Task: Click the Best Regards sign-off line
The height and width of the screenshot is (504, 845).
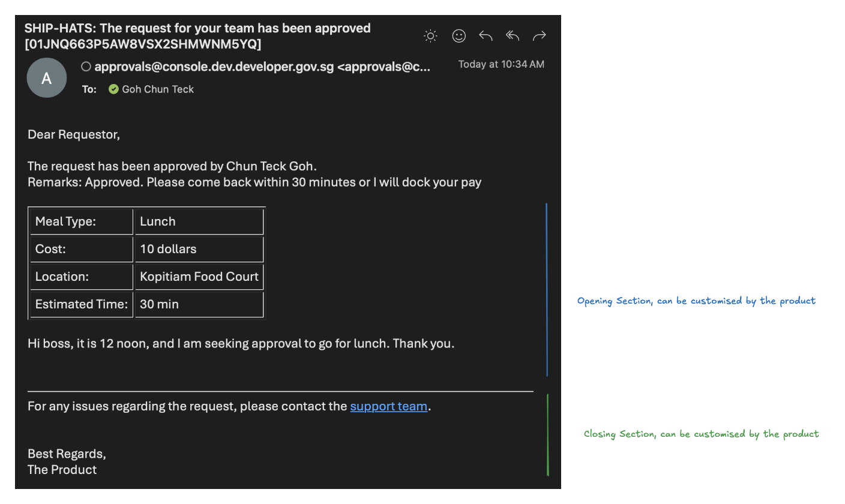Action: pyautogui.click(x=67, y=454)
